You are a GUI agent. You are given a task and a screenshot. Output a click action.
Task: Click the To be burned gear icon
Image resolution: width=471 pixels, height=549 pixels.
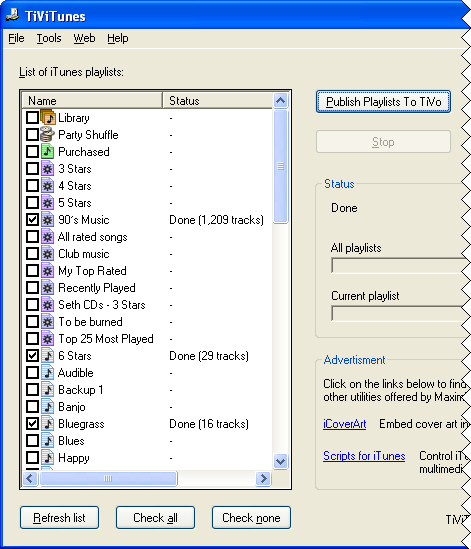[x=48, y=321]
